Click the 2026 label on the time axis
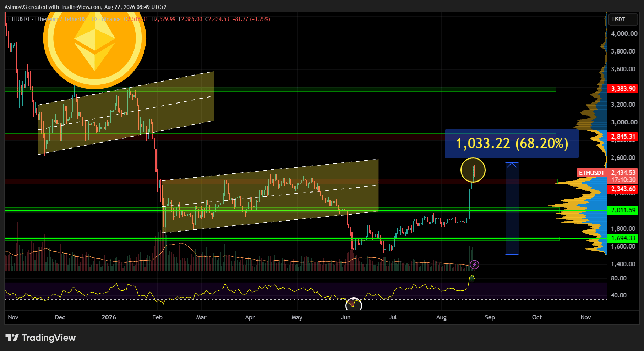Screen dimensions: 644x351 (x=109, y=317)
